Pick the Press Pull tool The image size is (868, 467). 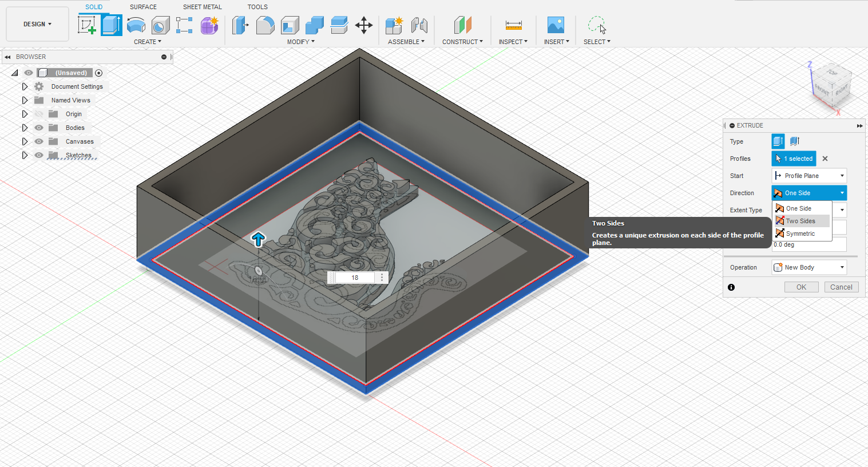240,25
